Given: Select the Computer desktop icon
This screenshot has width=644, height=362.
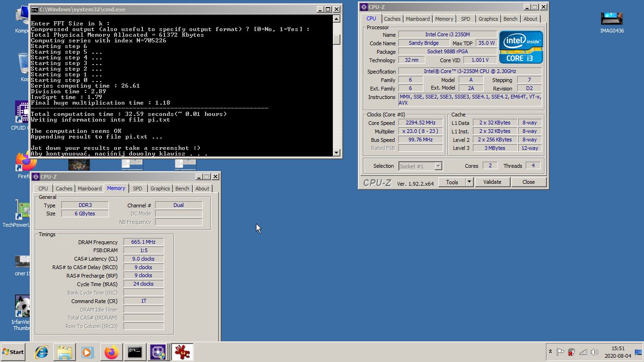Looking at the screenshot, I should click(x=23, y=19).
